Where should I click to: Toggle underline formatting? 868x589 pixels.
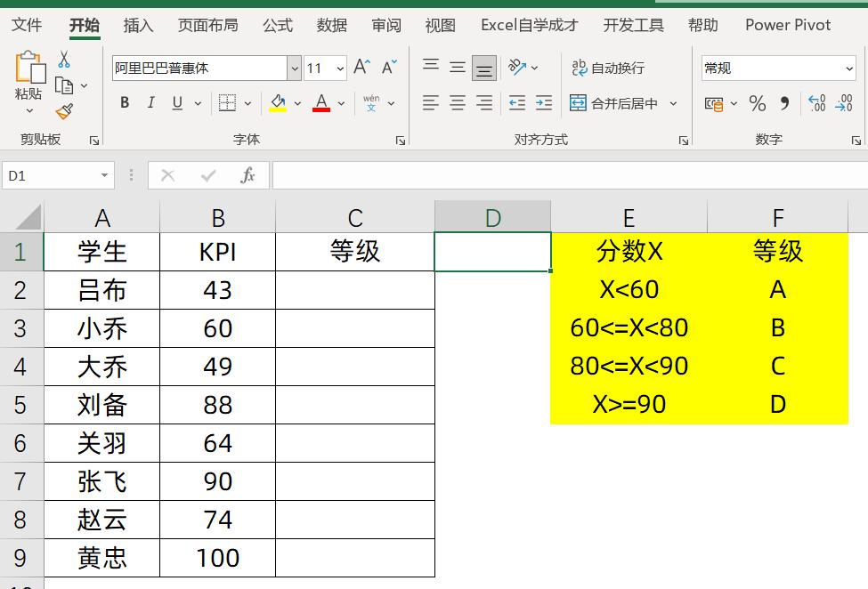175,102
